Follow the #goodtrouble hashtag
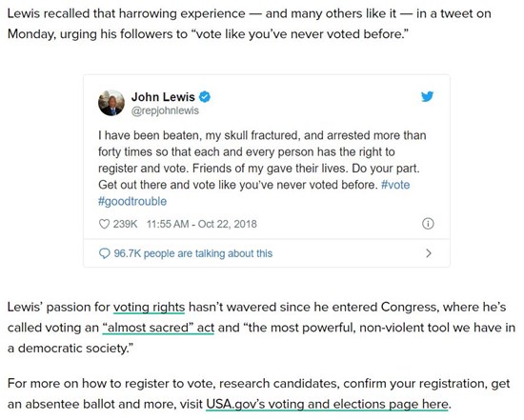 pos(132,201)
